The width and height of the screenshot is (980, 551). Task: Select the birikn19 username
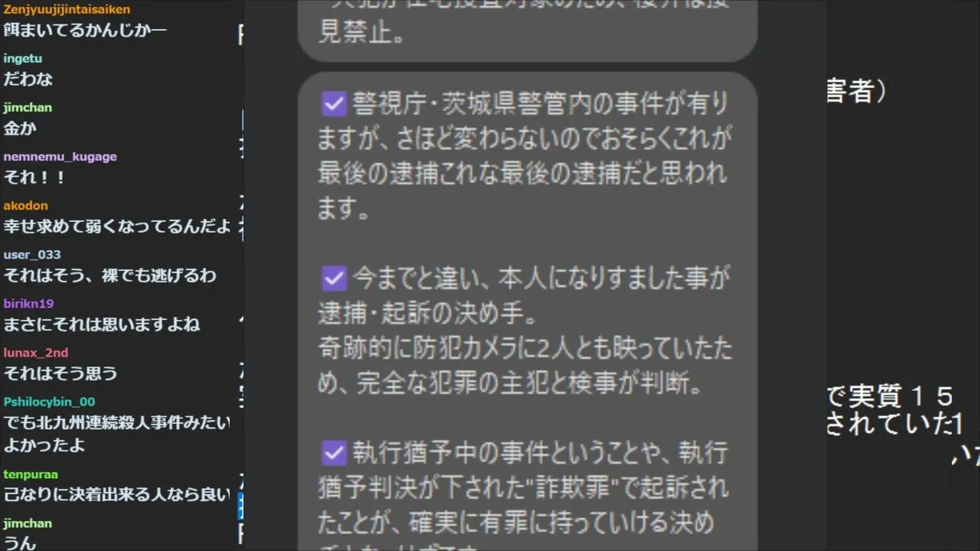coord(28,303)
